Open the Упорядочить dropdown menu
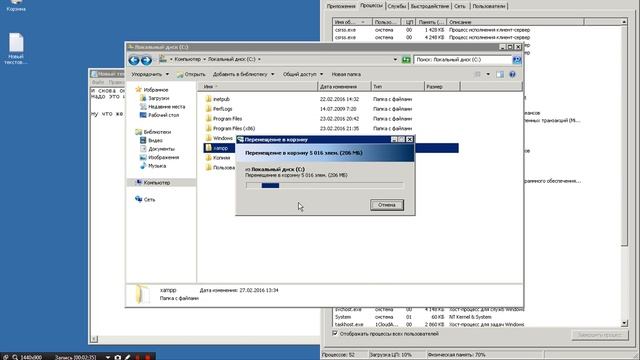The image size is (640, 360). [x=150, y=74]
